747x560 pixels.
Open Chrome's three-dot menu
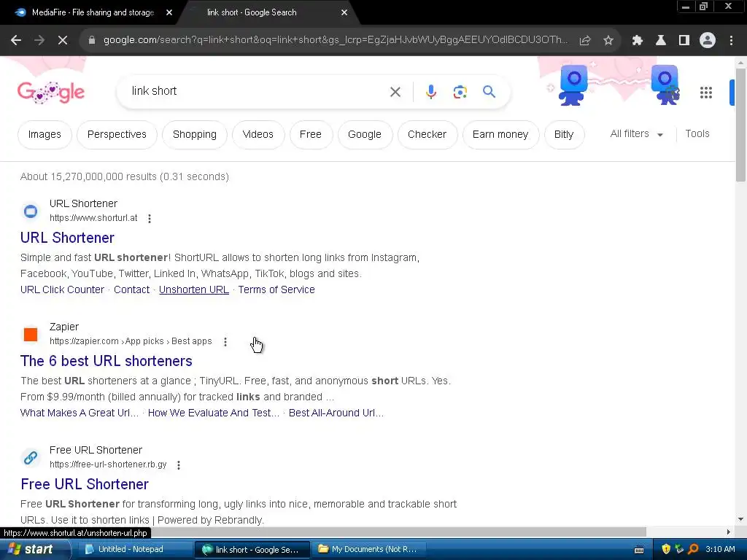click(x=731, y=41)
